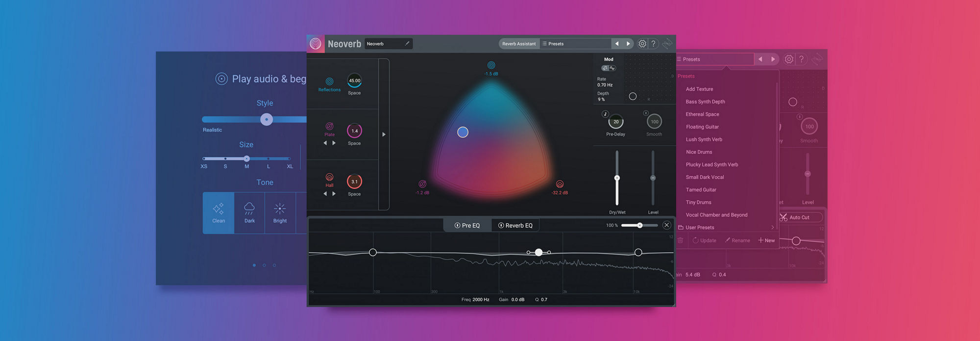980x341 pixels.
Task: Toggle the Pre EQ power icon
Action: click(x=457, y=226)
